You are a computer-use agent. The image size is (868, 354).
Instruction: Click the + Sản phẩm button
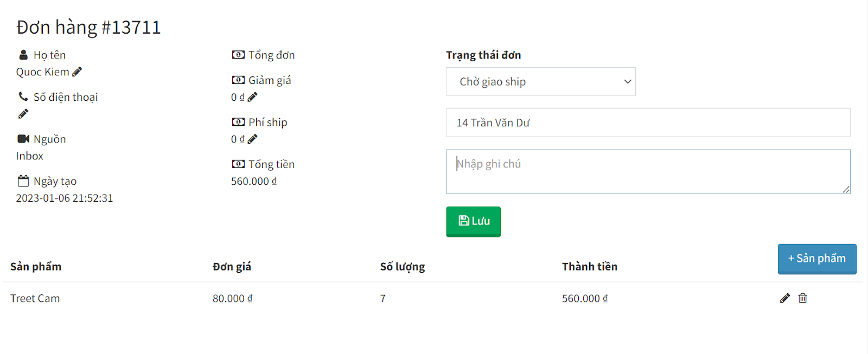coord(816,259)
